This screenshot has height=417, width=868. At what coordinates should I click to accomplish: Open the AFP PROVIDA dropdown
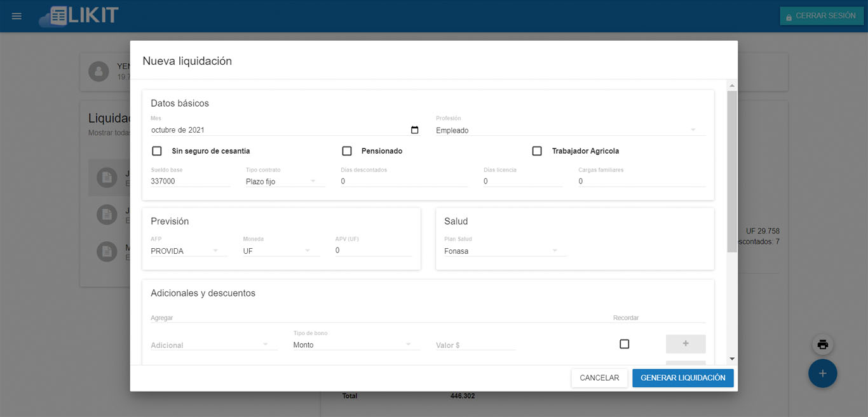[x=188, y=251]
